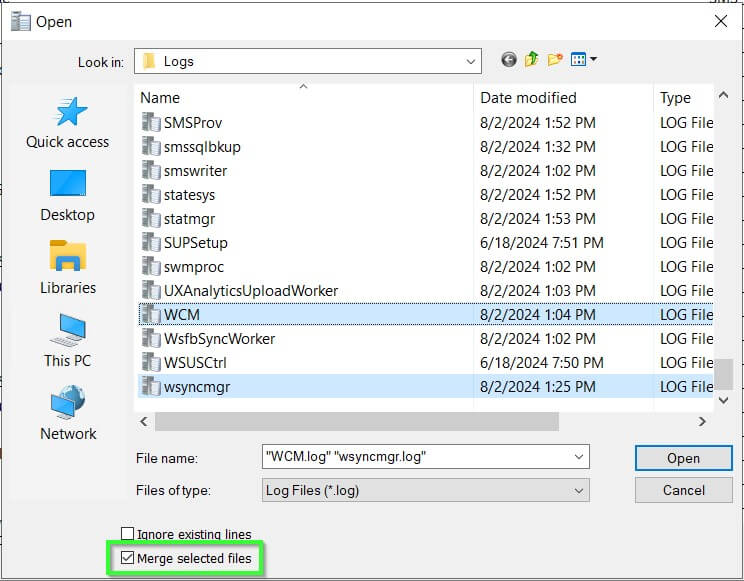The width and height of the screenshot is (744, 581).
Task: Select the SUPSetup log file icon
Action: pos(151,243)
